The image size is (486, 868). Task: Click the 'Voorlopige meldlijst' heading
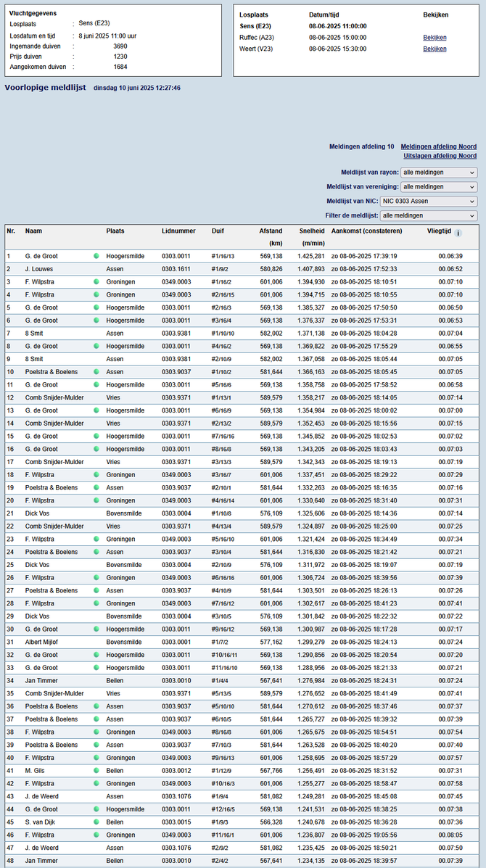tap(45, 88)
